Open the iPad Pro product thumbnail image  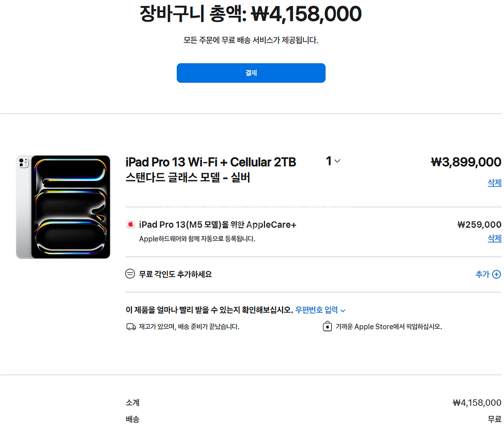tap(63, 207)
